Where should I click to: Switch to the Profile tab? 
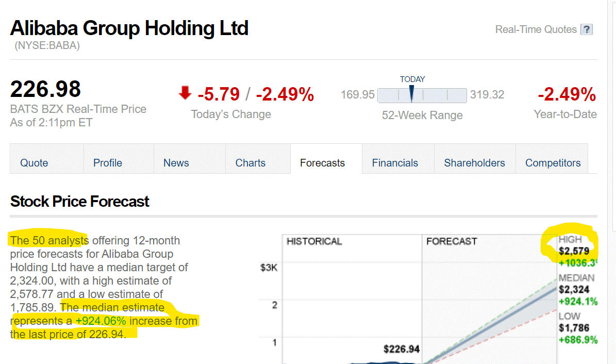click(x=108, y=163)
